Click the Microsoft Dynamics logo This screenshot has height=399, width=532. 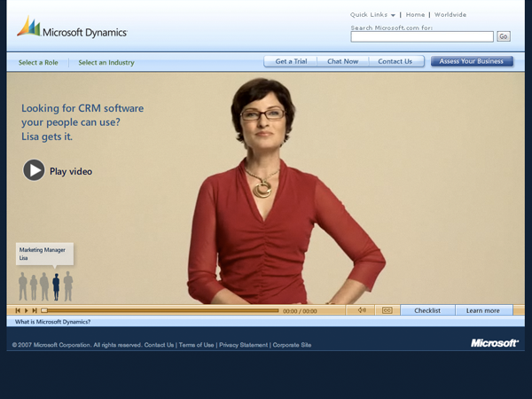click(73, 27)
